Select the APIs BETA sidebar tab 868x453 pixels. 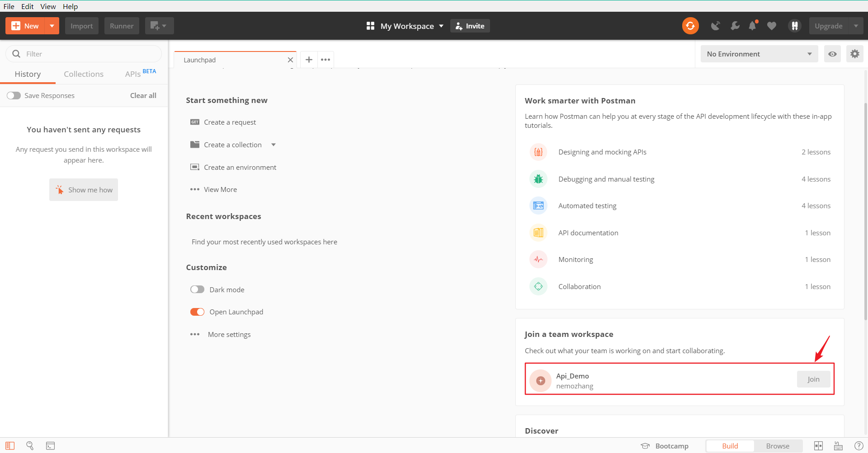[141, 74]
